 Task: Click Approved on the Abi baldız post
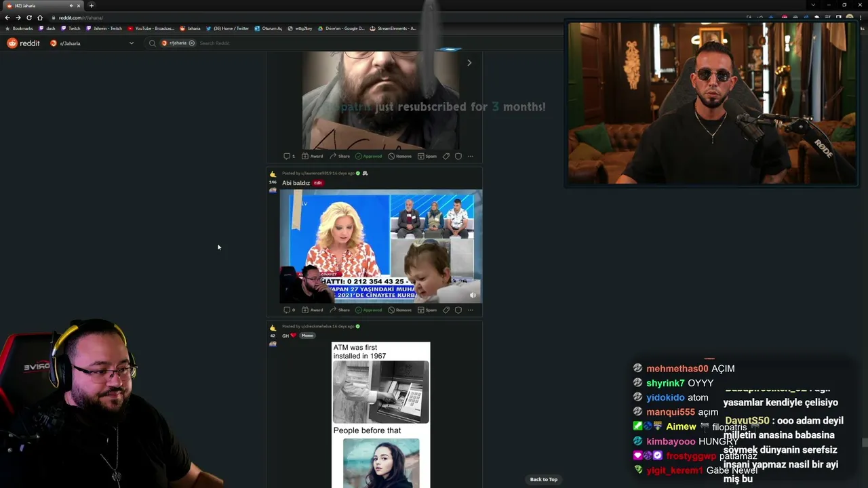[x=369, y=310]
